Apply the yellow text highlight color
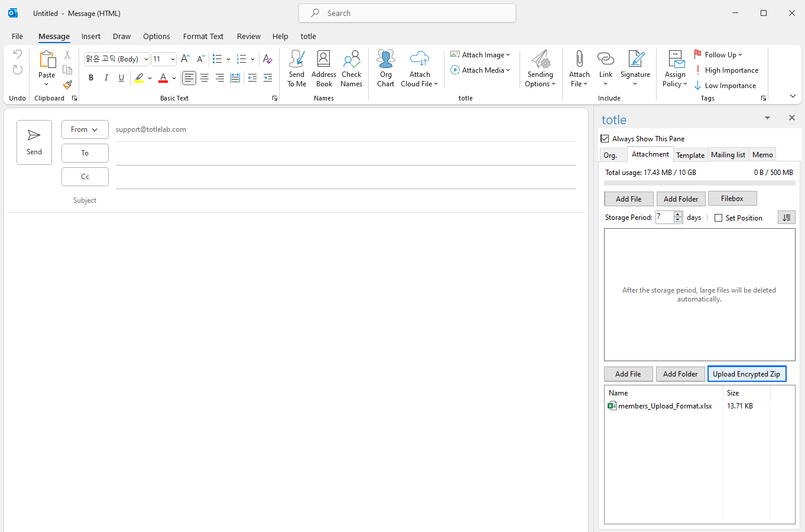Screen dimensions: 805x532 pos(139,78)
